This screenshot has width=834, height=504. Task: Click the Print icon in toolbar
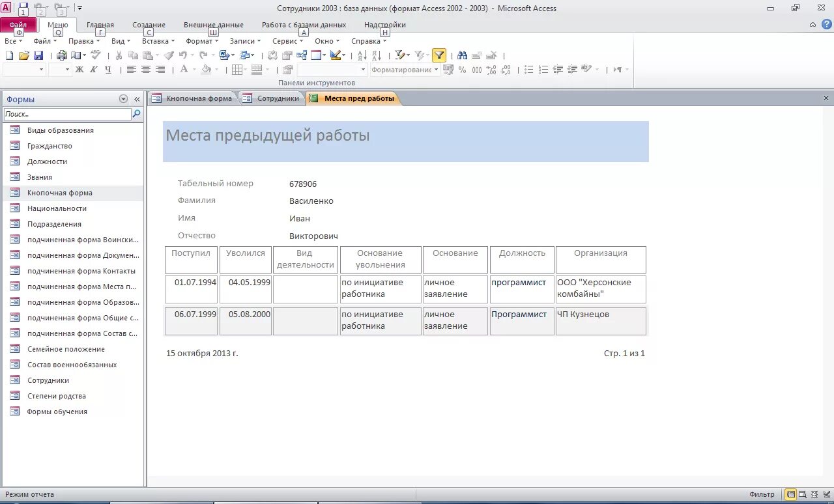62,56
